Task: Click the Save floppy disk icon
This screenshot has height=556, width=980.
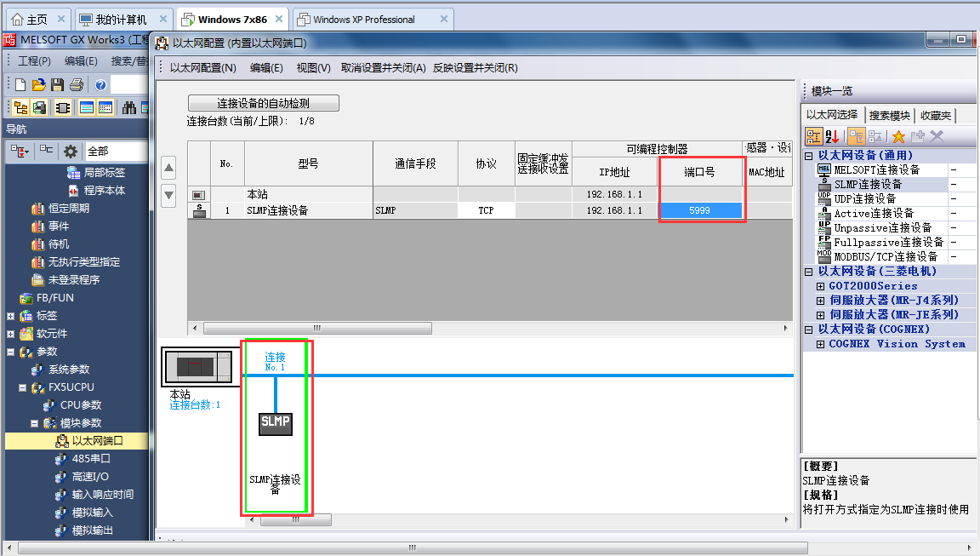Action: click(x=58, y=84)
